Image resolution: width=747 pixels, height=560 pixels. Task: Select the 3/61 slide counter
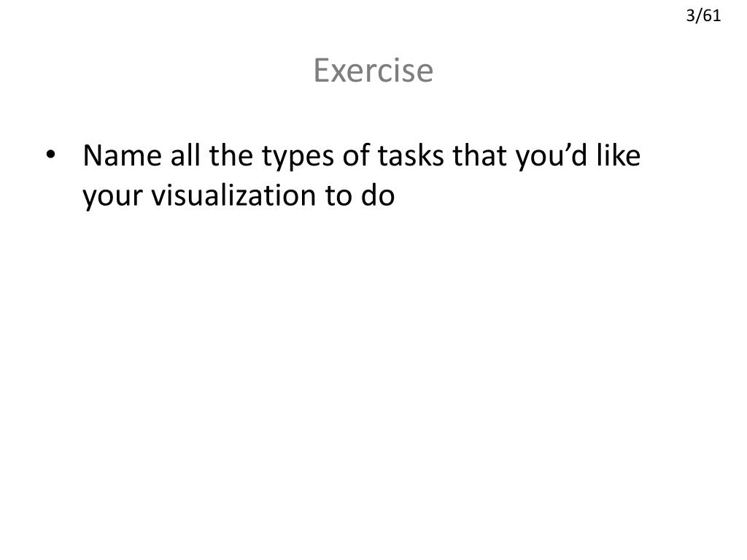(x=703, y=16)
